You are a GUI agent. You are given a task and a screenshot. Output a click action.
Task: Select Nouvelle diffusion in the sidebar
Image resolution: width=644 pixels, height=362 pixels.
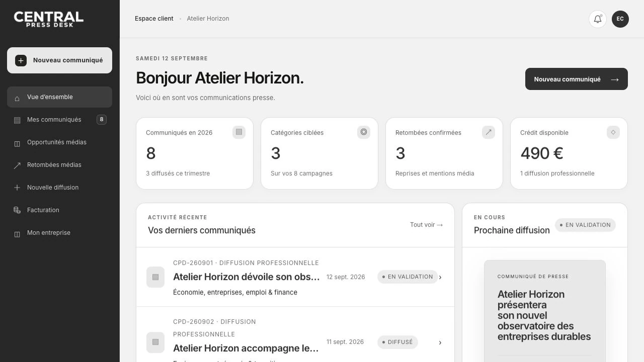[59, 188]
